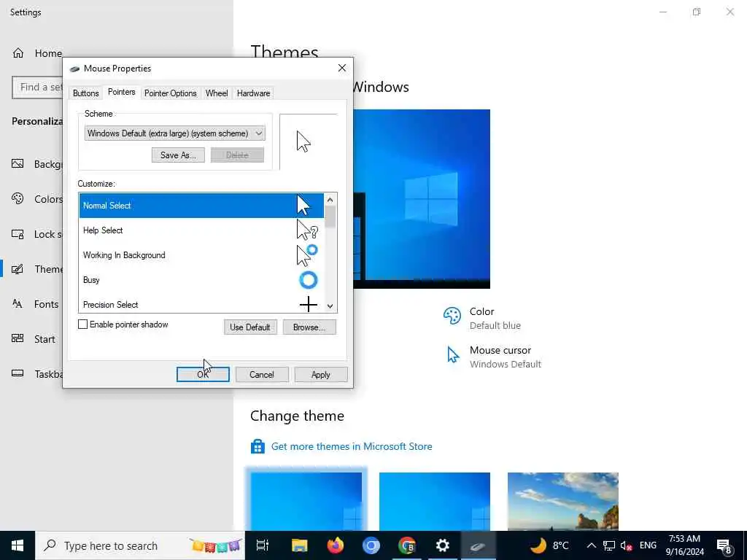
Task: Select the Busy pointer row
Action: coord(201,280)
